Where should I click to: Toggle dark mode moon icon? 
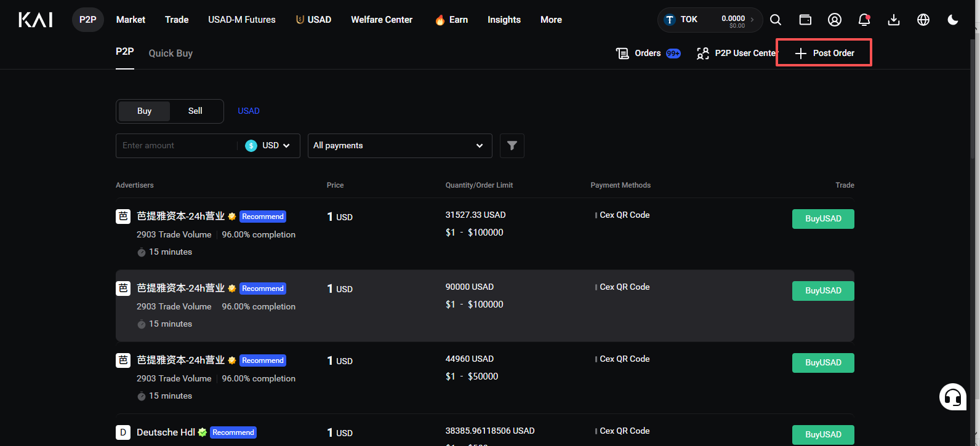click(x=953, y=20)
